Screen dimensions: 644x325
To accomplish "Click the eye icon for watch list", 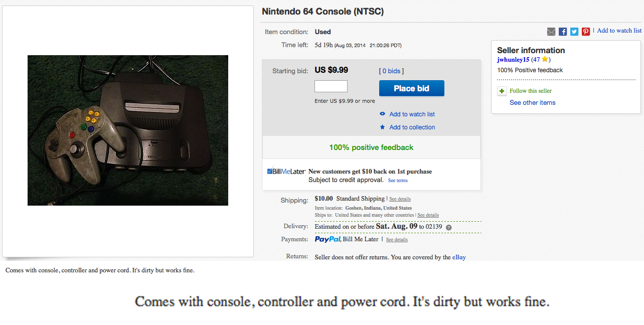I will coord(382,114).
